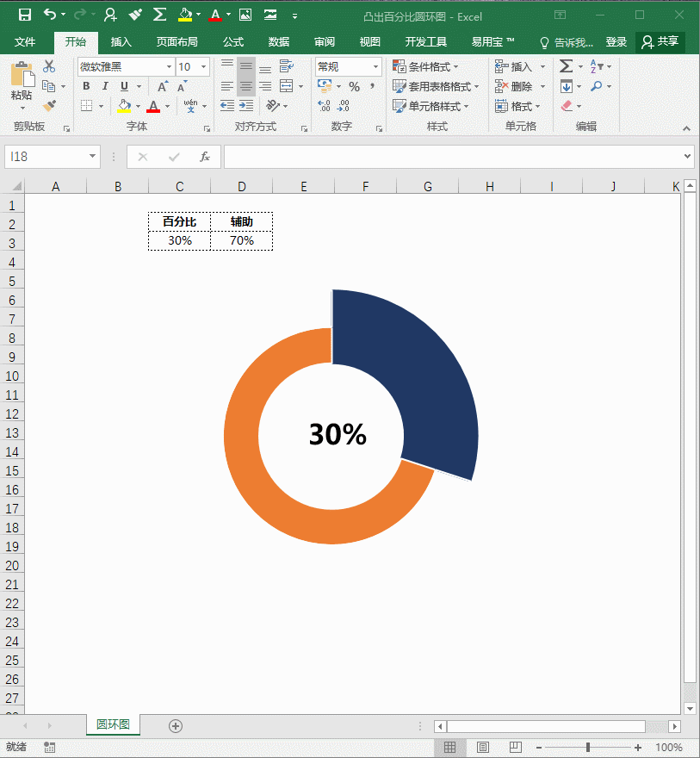Screen dimensions: 700x758
Task: Increase indent in alignment group
Action: click(246, 105)
